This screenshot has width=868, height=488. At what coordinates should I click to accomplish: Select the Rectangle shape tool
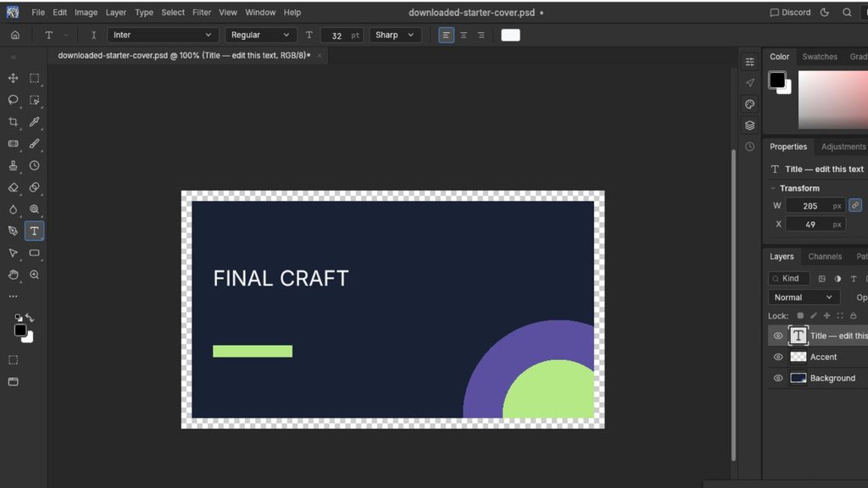click(34, 252)
